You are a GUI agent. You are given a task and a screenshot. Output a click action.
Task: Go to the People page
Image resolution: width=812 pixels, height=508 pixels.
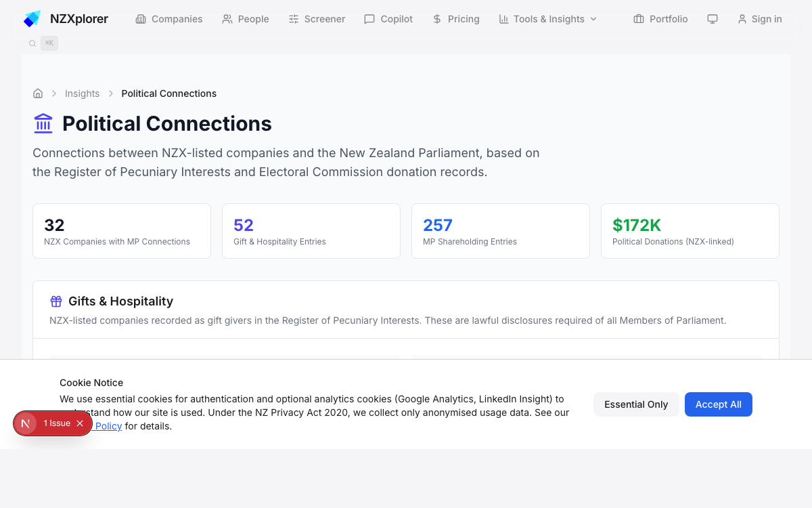pos(246,19)
